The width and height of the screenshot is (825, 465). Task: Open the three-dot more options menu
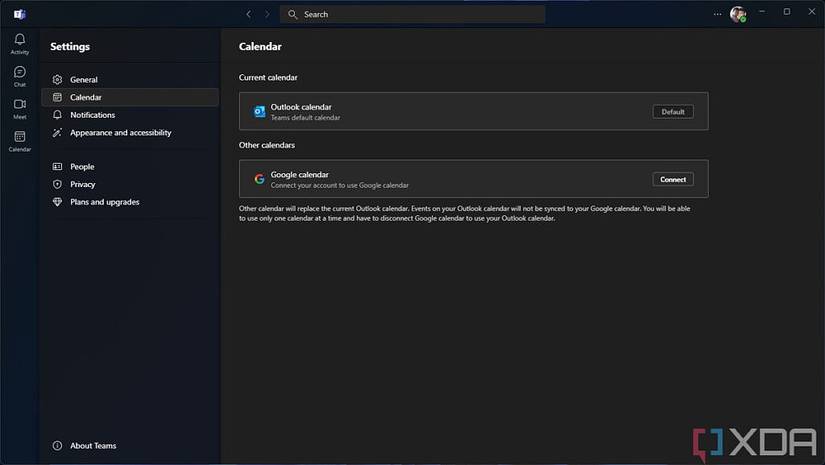click(x=717, y=14)
